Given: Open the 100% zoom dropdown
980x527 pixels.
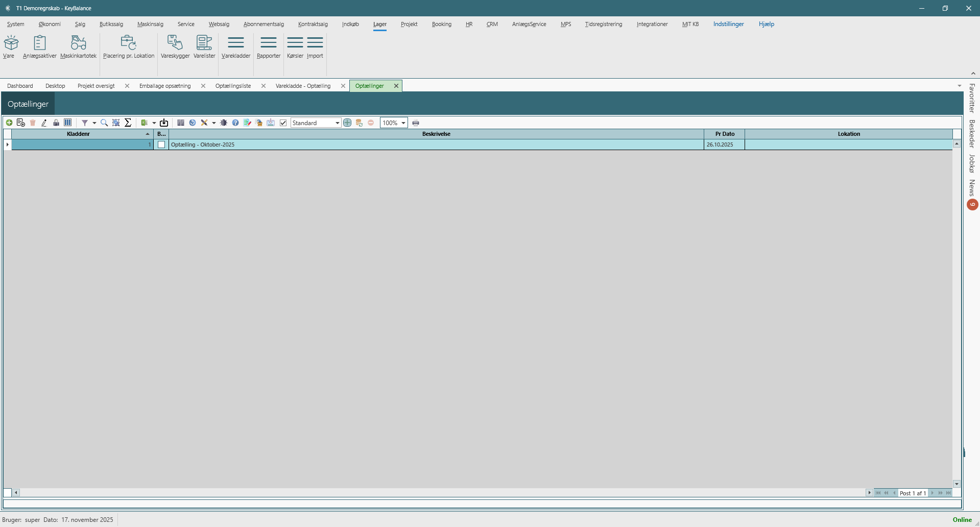Looking at the screenshot, I should click(403, 123).
